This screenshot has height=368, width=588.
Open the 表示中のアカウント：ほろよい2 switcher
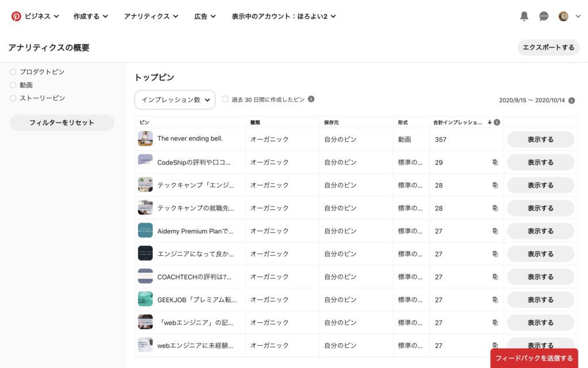coord(284,16)
